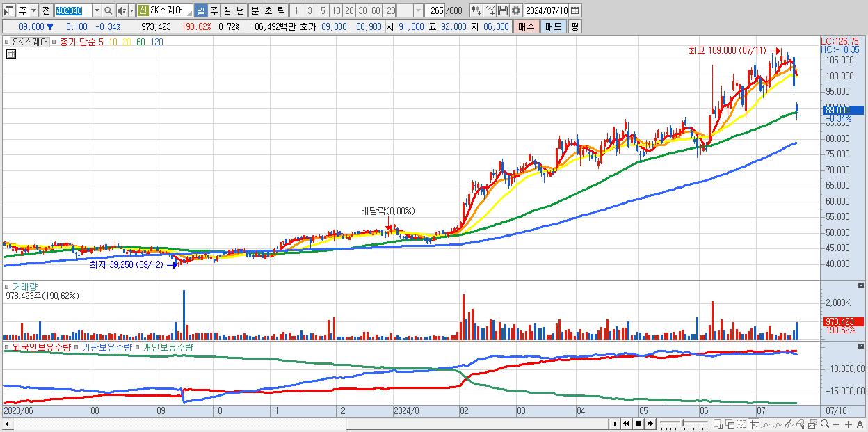Open chart settings gear icon
The height and width of the screenshot is (432, 868).
click(516, 10)
